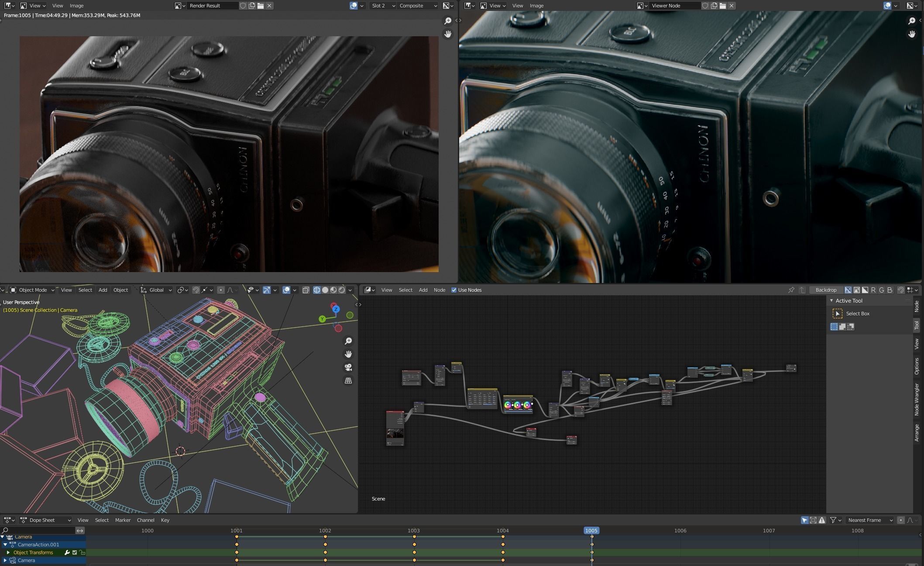The image size is (924, 566).
Task: Toggle the Backdrop button
Action: tap(826, 290)
